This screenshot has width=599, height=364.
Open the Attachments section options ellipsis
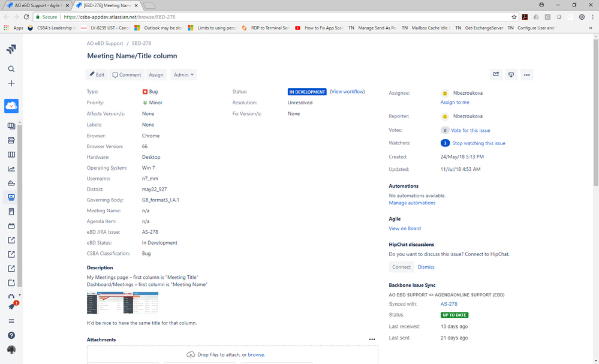pyautogui.click(x=372, y=339)
